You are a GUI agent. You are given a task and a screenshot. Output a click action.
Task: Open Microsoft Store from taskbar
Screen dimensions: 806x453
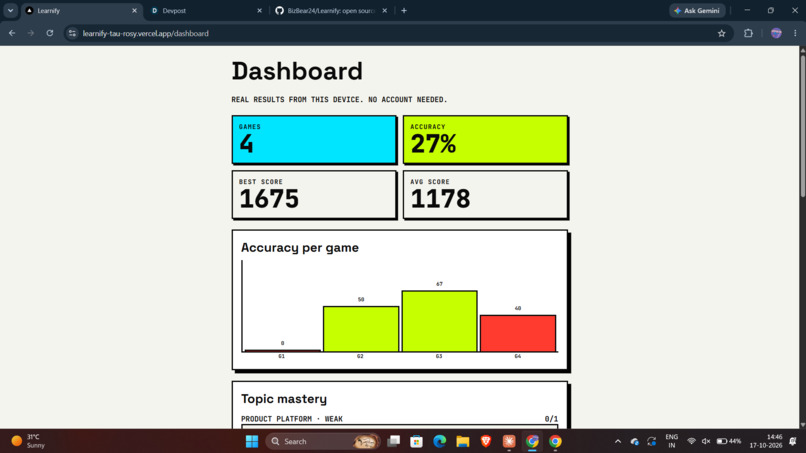click(416, 441)
